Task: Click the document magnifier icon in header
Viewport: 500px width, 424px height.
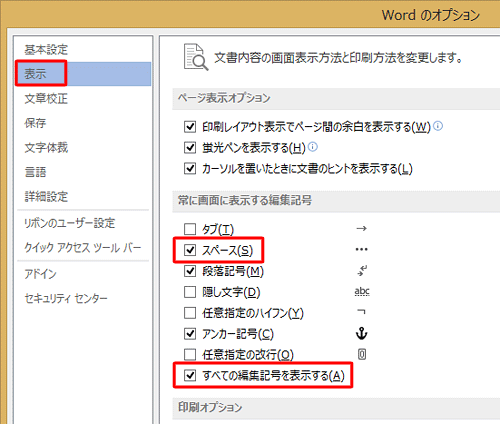Action: [196, 57]
